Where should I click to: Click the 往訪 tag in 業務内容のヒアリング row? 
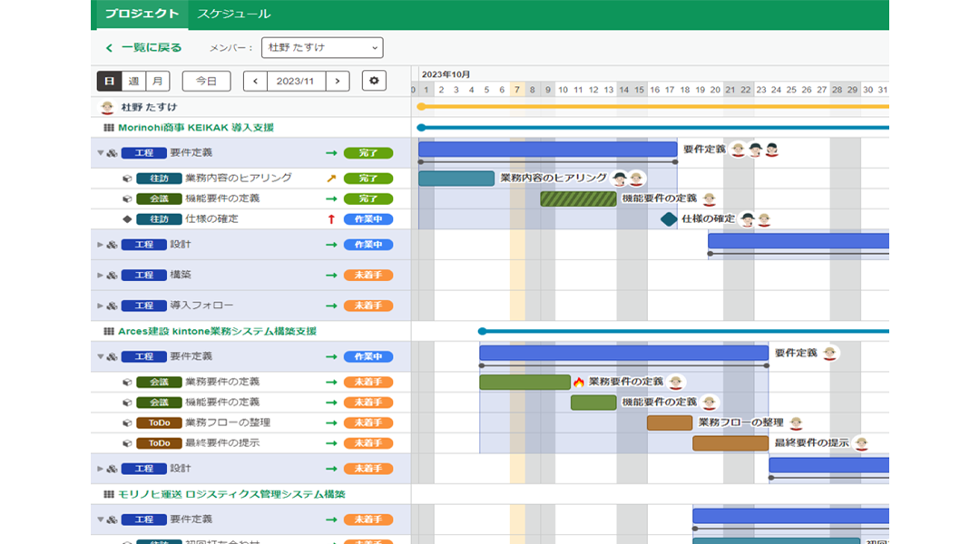(x=159, y=179)
